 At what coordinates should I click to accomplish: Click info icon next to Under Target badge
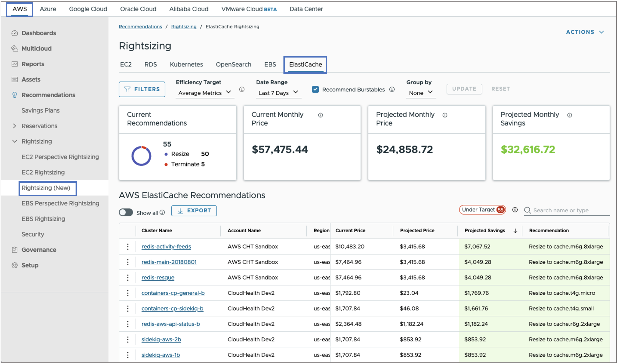[515, 210]
